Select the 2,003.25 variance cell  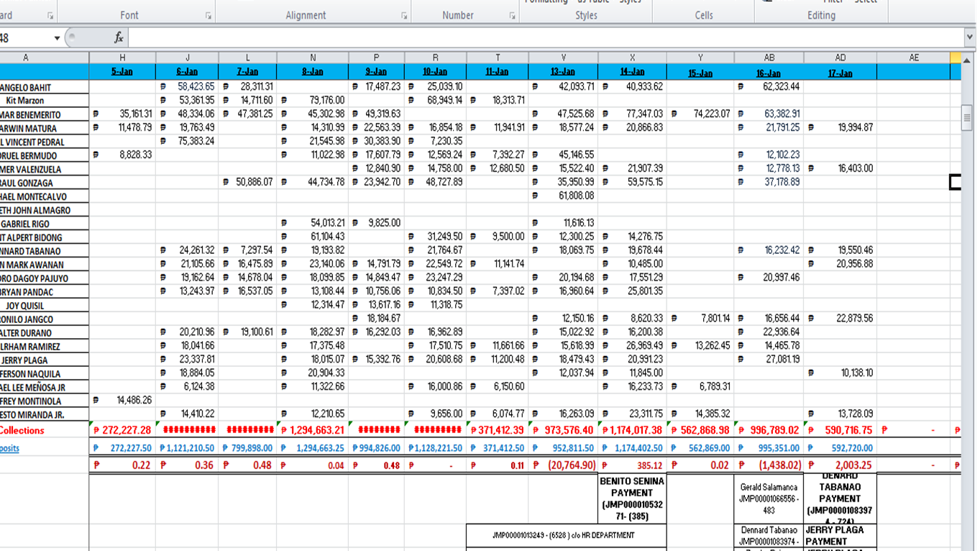[841, 465]
